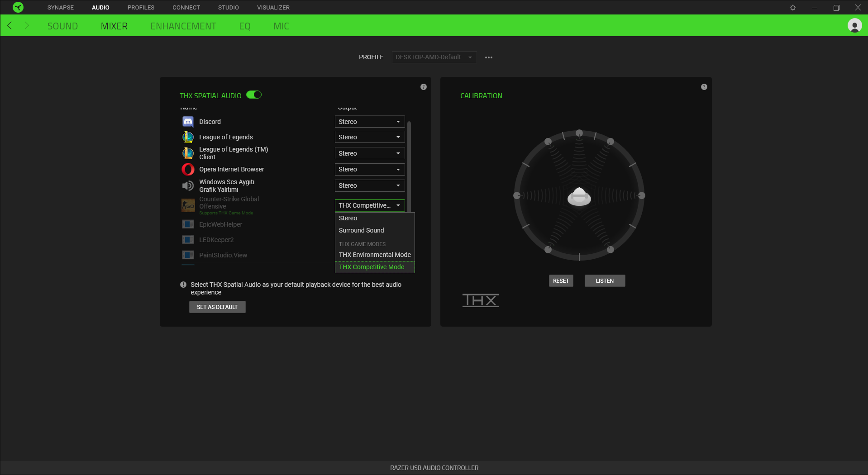
Task: Open League of Legends output dropdown
Action: (x=370, y=137)
